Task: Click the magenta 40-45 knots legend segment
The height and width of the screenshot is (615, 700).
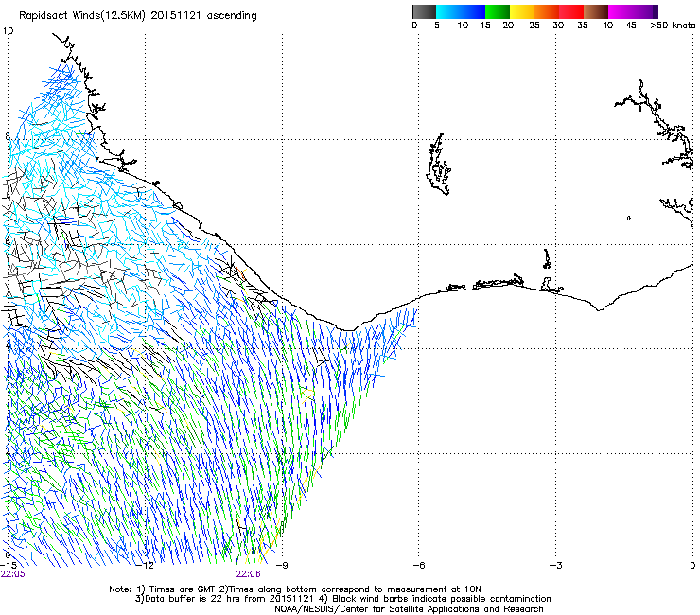Action: [x=621, y=11]
